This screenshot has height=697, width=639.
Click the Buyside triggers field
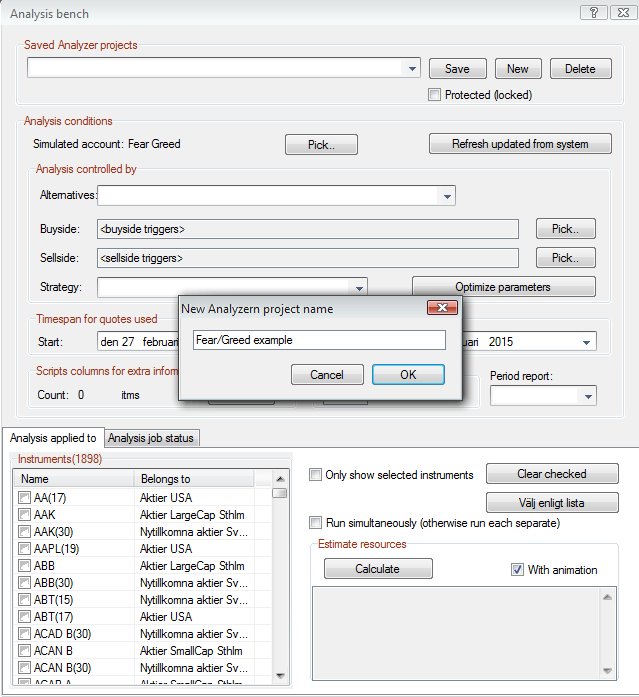coord(308,229)
